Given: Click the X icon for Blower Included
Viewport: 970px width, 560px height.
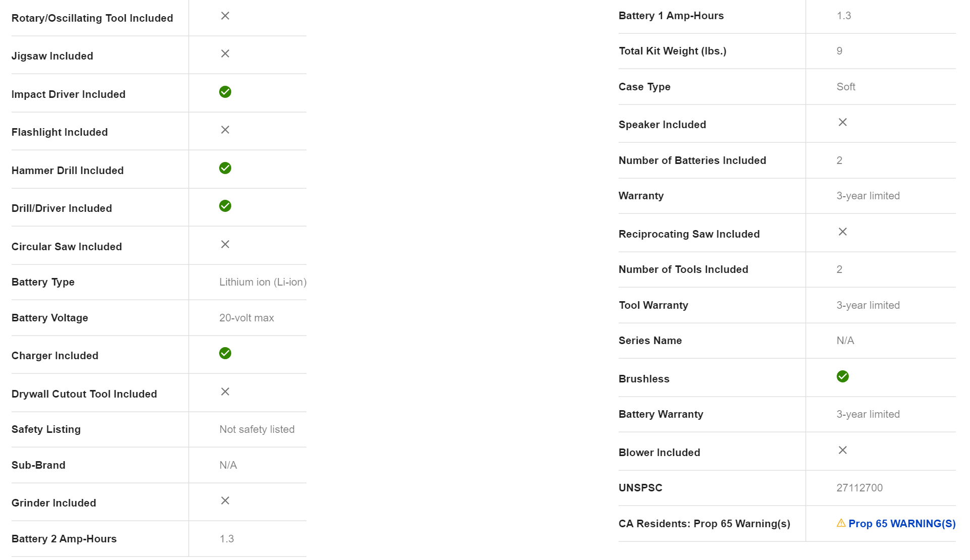Looking at the screenshot, I should click(843, 450).
